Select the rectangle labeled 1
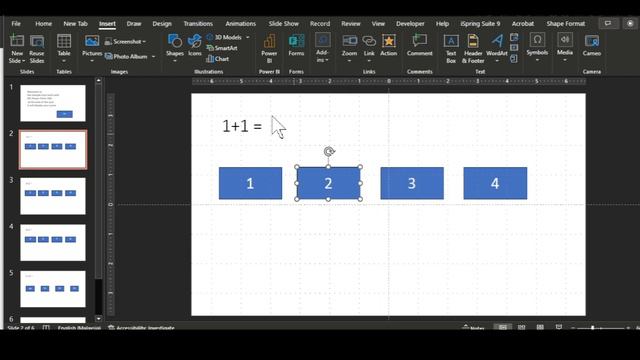Viewport: 640px width, 360px height. pyautogui.click(x=250, y=183)
